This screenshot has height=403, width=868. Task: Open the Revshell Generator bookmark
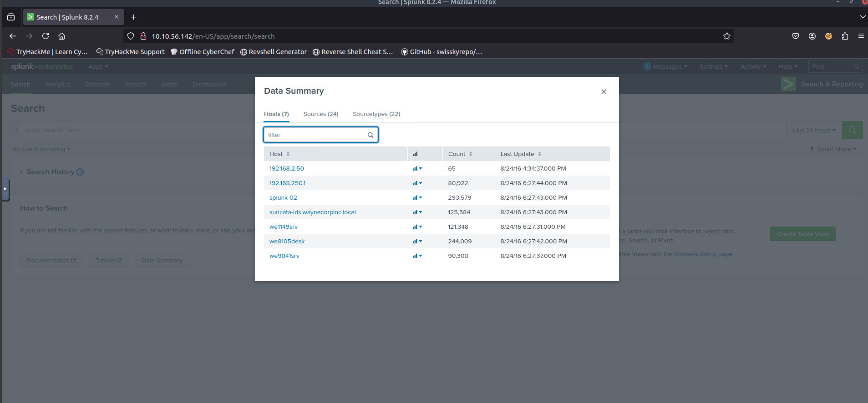[274, 52]
